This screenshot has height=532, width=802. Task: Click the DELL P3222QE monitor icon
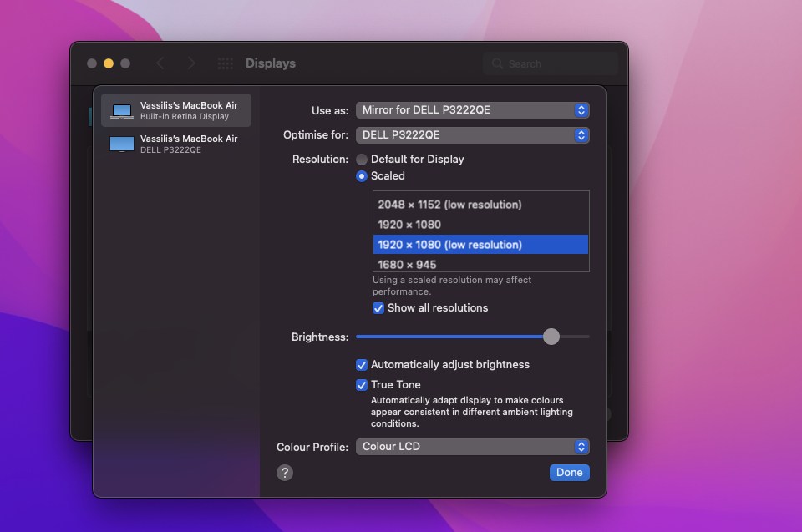(122, 144)
